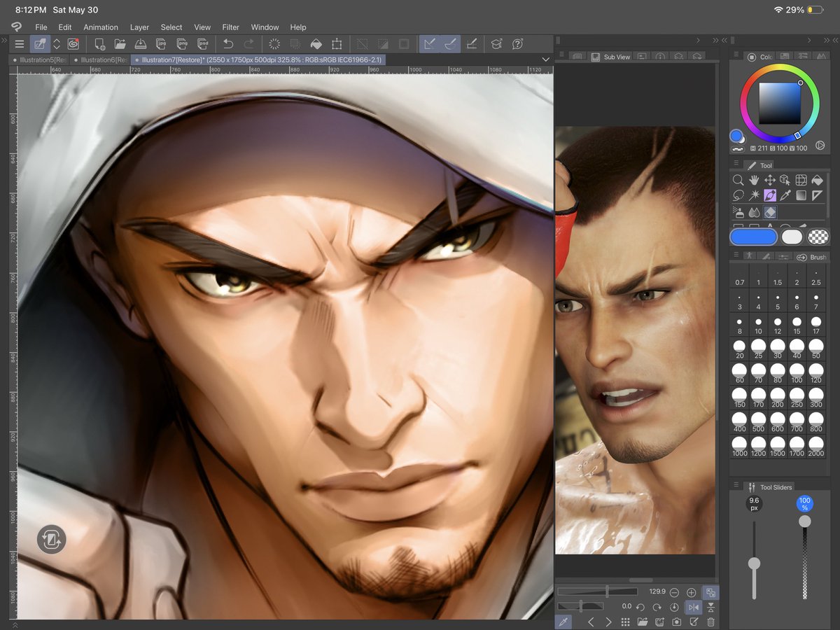Toggle flip vertical in Sub View

(x=710, y=607)
